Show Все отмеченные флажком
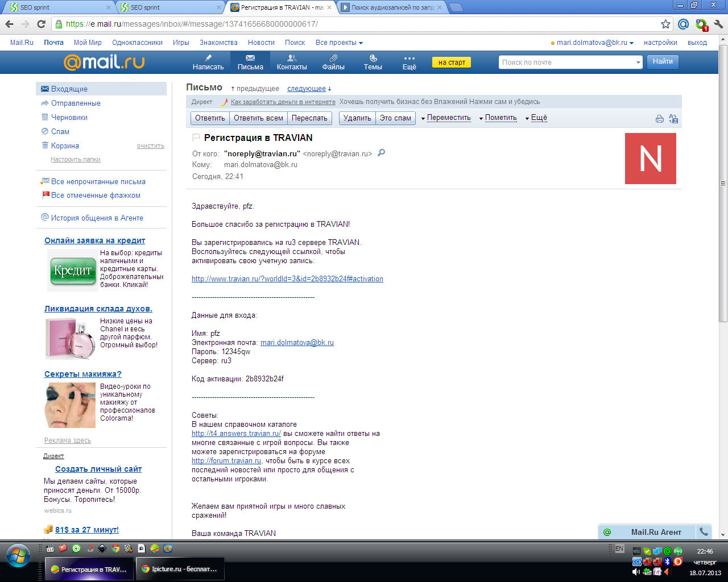The image size is (728, 582). 96,195
